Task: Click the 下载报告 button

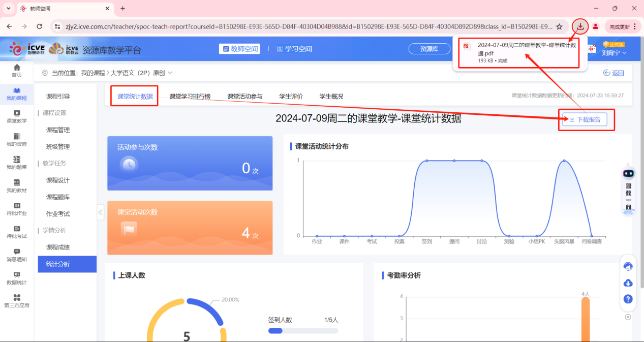Action: point(586,119)
